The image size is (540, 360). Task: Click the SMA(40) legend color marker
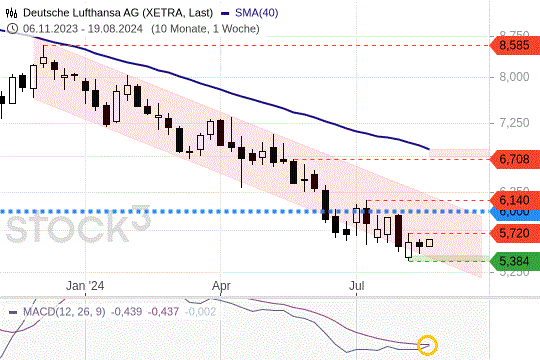[x=225, y=14]
